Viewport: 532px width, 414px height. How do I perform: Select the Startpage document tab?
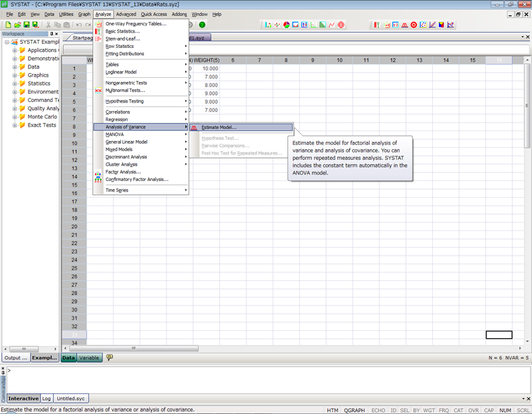click(82, 38)
